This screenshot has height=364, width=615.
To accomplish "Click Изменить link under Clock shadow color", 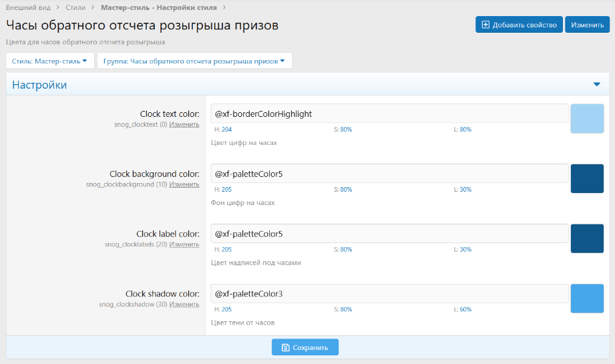I will point(184,305).
